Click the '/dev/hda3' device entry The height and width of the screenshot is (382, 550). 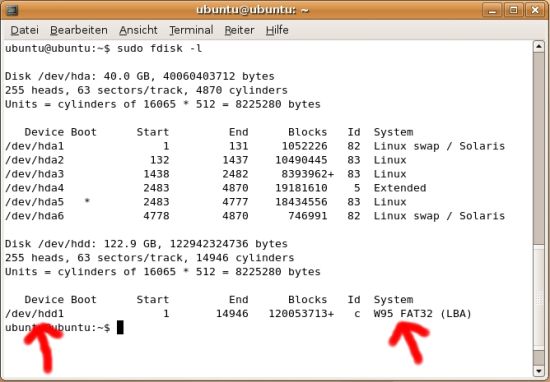[34, 174]
